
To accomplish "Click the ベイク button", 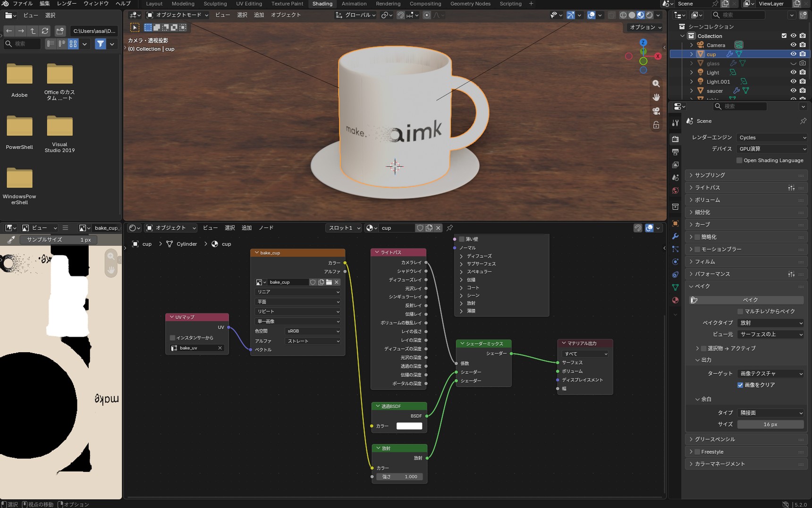I will (x=746, y=300).
